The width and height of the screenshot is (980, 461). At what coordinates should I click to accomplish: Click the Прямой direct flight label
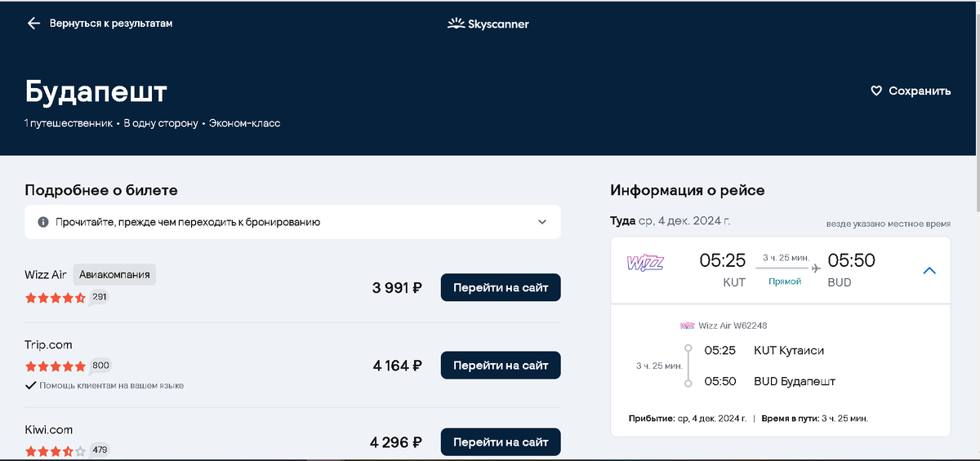[x=785, y=281]
